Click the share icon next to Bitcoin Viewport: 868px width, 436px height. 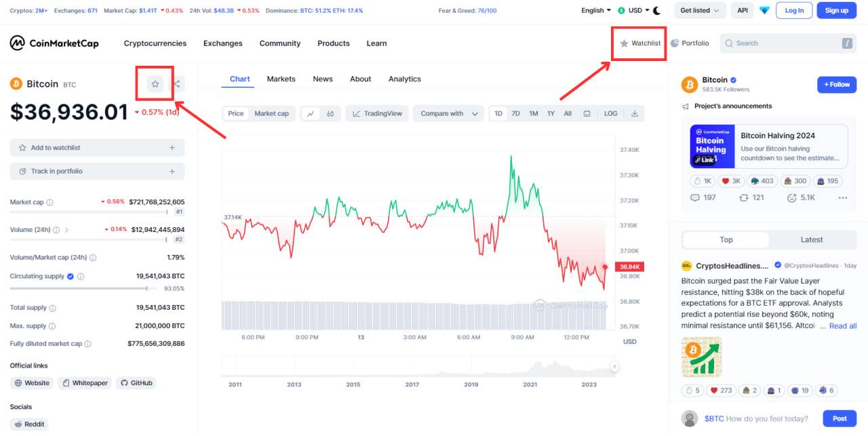[x=176, y=84]
